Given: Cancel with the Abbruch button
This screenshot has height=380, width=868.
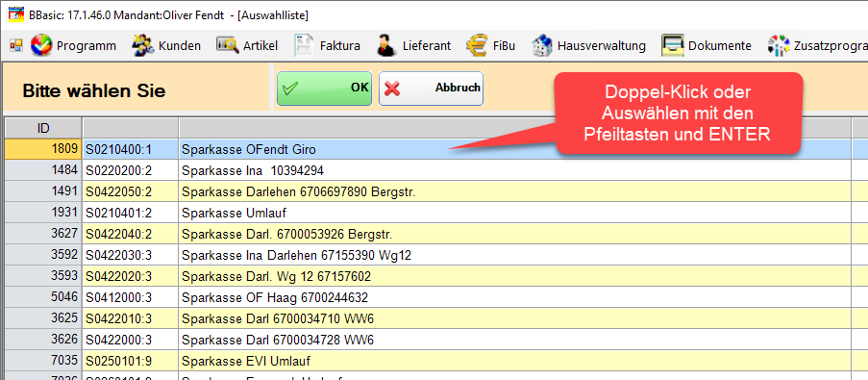Looking at the screenshot, I should (432, 89).
